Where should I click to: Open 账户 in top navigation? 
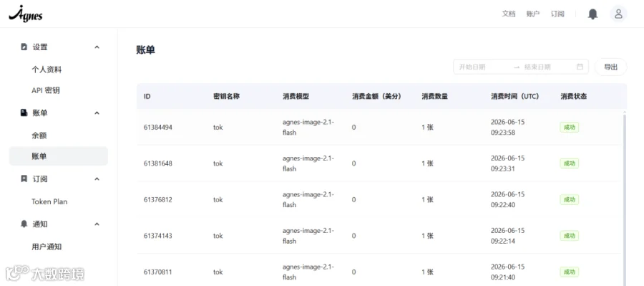[532, 14]
